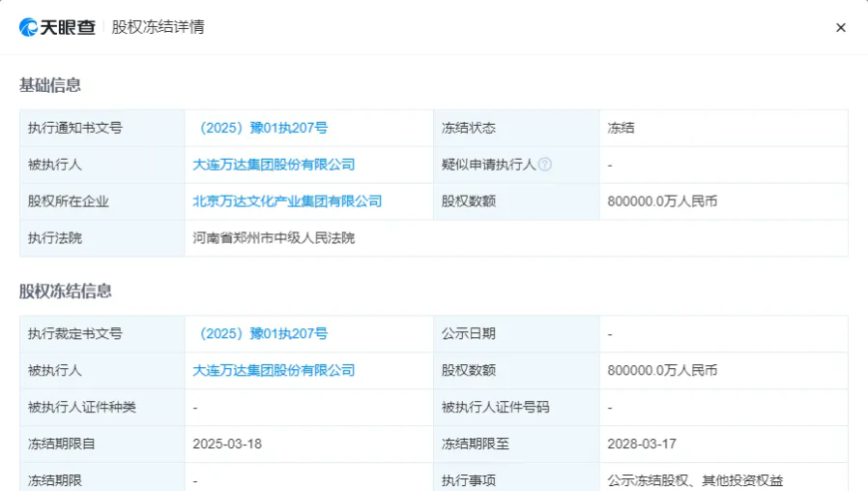868x491 pixels.
Task: Click the 执行法院 field label
Action: pyautogui.click(x=55, y=238)
